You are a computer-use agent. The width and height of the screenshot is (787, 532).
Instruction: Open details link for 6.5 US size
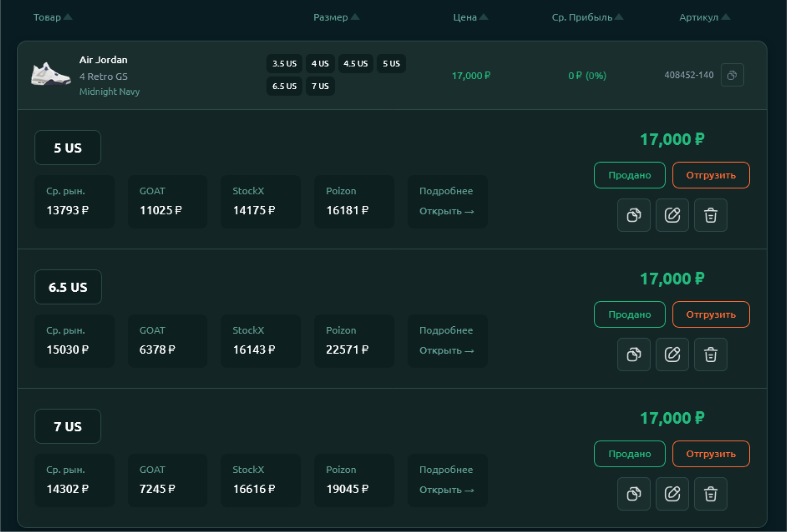447,350
